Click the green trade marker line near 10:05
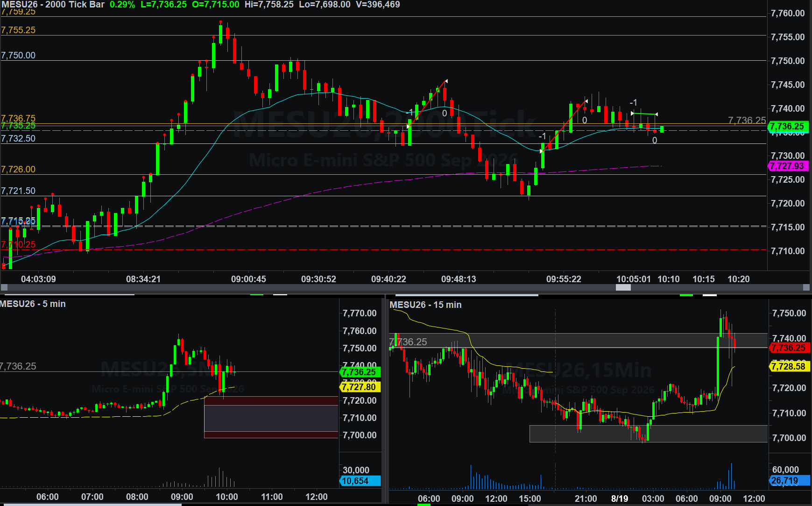 [x=644, y=114]
